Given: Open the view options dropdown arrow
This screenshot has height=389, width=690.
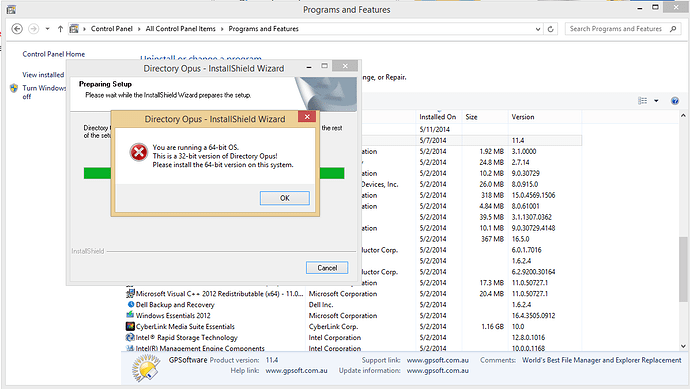Looking at the screenshot, I should coord(656,101).
